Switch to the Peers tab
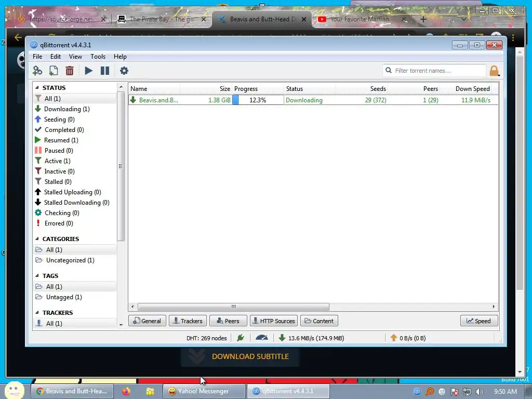The width and height of the screenshot is (532, 399). coord(229,321)
